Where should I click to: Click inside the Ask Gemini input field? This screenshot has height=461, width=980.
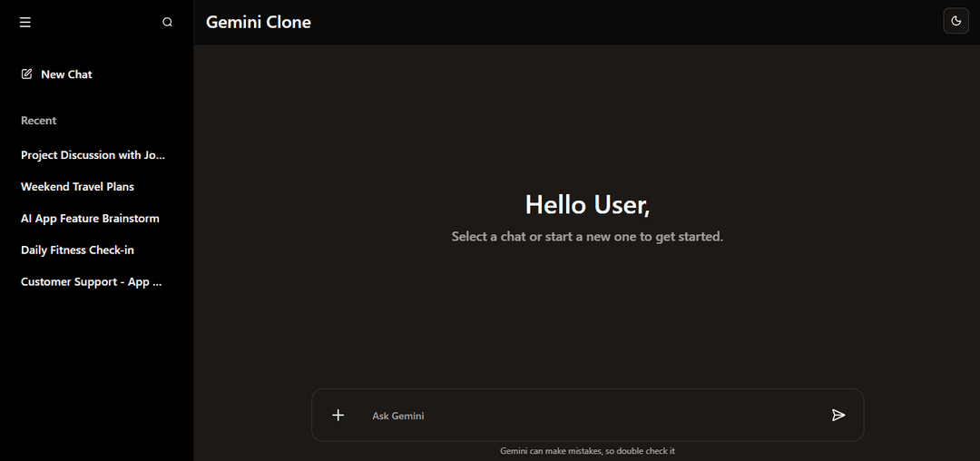(590, 416)
